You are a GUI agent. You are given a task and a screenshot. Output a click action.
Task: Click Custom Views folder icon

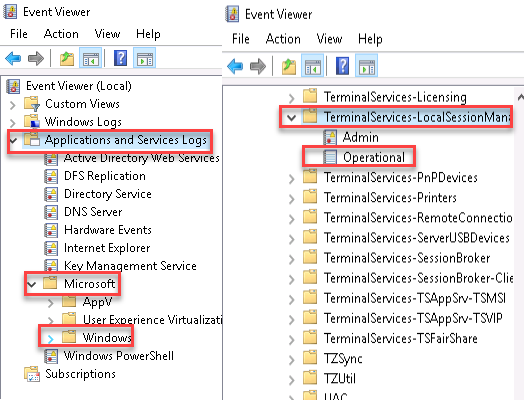pyautogui.click(x=32, y=104)
